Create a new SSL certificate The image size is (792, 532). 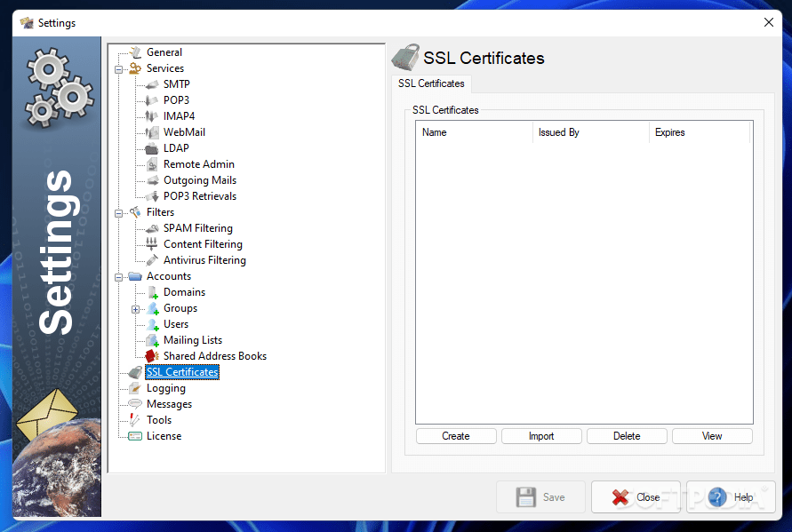point(455,435)
